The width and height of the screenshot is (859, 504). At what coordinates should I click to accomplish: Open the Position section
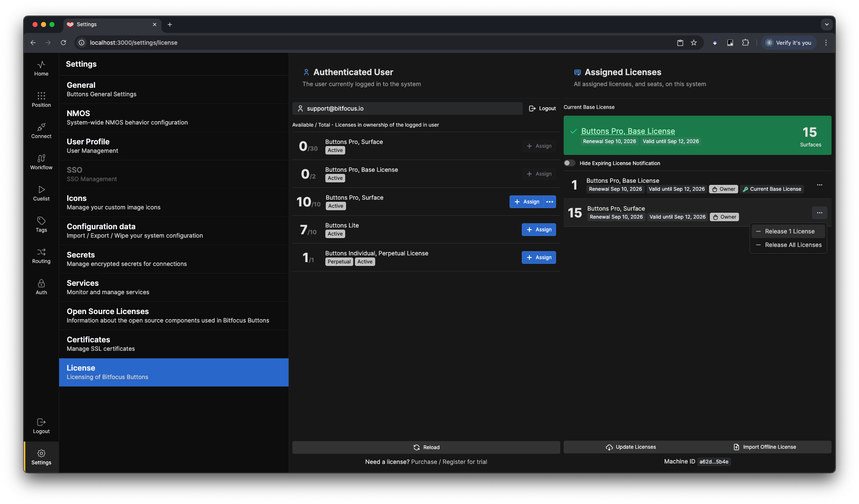tap(41, 100)
